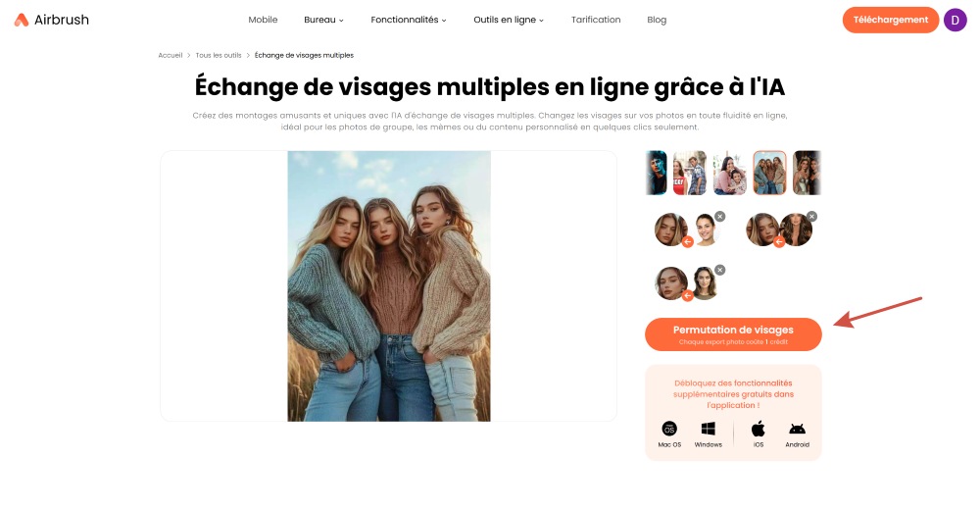
Task: Remove the third face swap pair
Action: coord(720,270)
